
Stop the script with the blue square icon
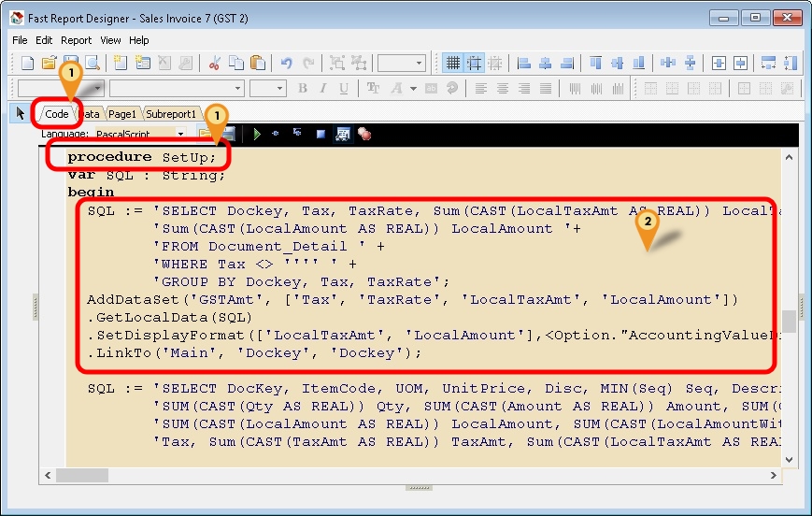coord(321,135)
